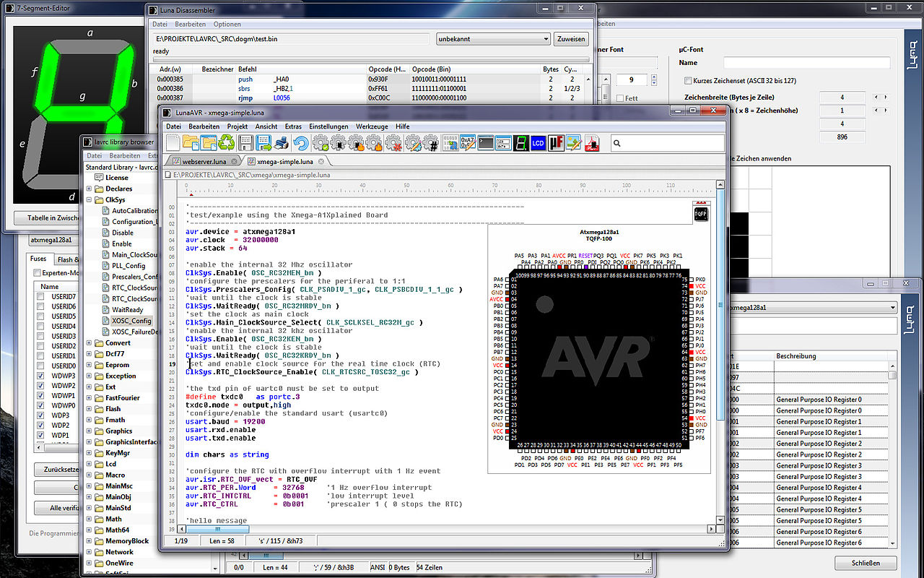The image size is (924, 578).
Task: Click the open file folder icon
Action: (x=191, y=142)
